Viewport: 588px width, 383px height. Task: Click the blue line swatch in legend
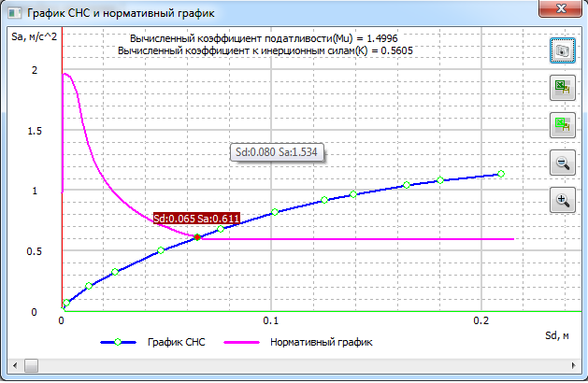click(119, 343)
